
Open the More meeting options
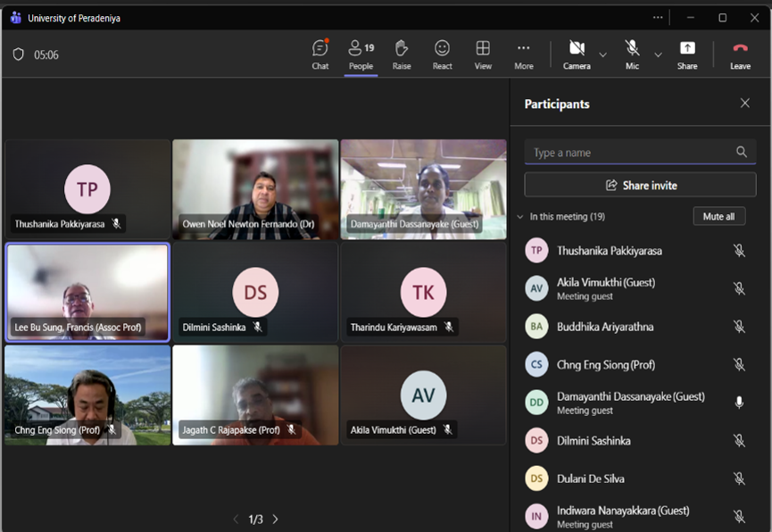point(523,54)
